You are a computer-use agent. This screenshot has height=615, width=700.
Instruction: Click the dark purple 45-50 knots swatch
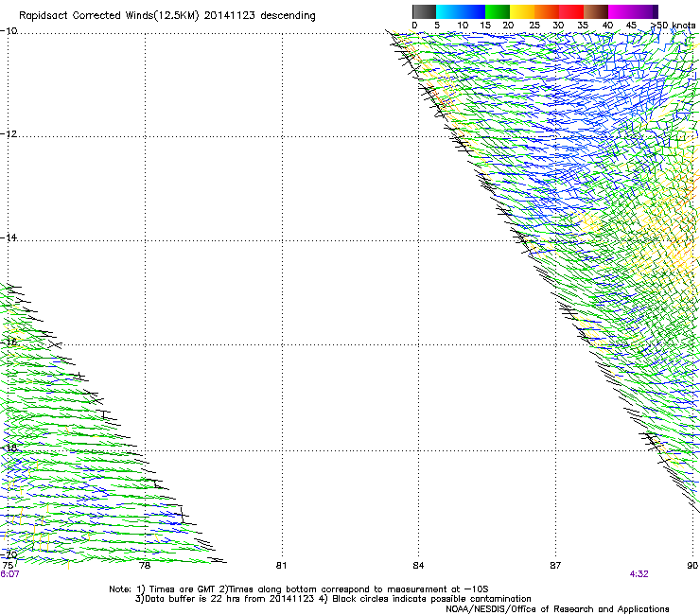pyautogui.click(x=645, y=11)
